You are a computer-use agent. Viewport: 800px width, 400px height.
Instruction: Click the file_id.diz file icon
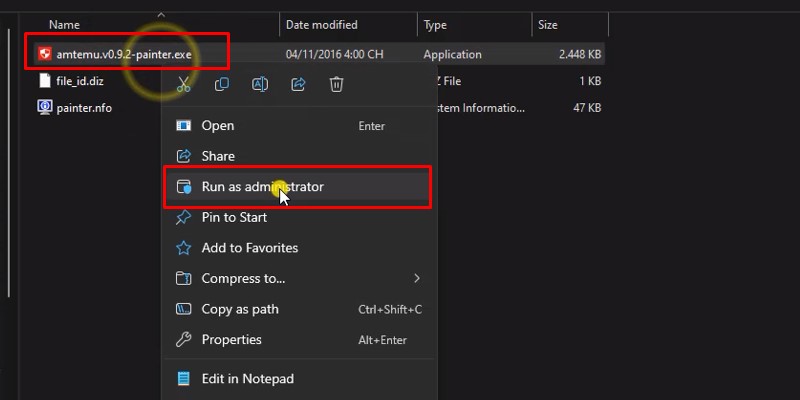(x=44, y=81)
